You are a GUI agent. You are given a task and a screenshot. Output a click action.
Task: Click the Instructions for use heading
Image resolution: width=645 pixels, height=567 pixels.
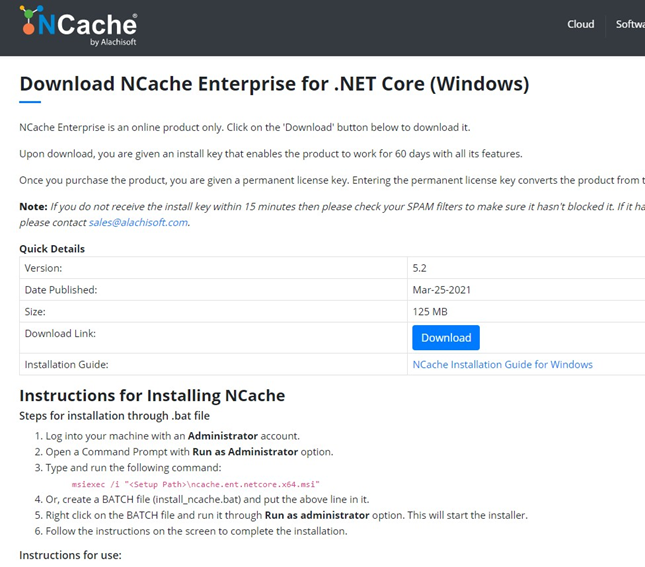70,554
